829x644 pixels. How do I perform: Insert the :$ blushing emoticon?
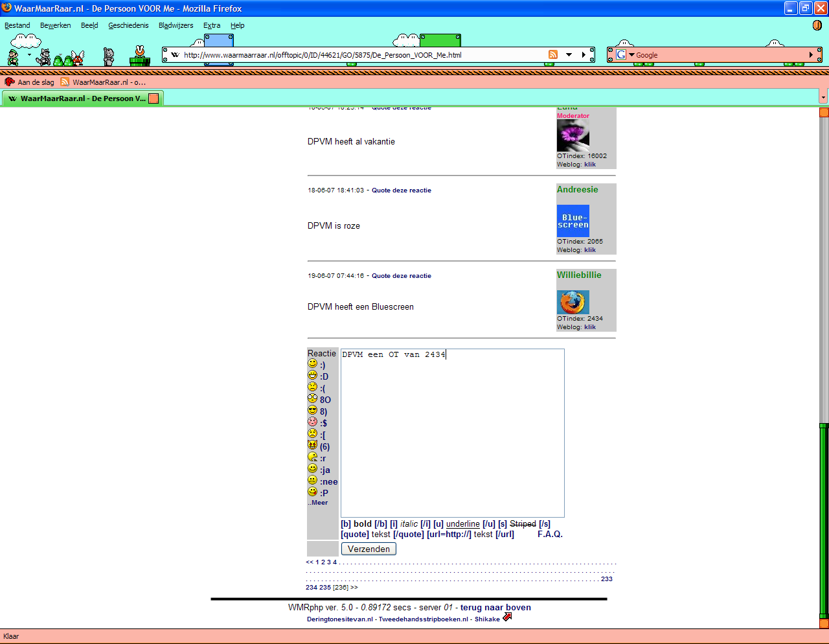pyautogui.click(x=313, y=422)
